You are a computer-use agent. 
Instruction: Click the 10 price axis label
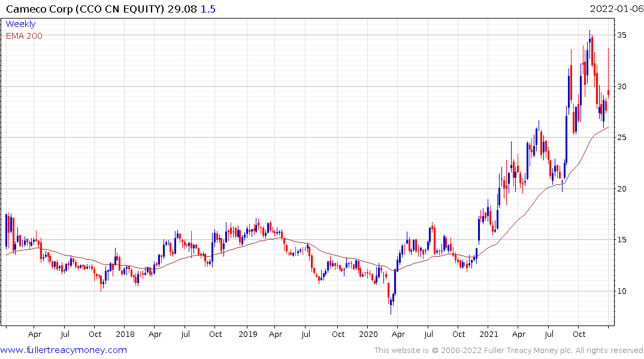pos(622,291)
